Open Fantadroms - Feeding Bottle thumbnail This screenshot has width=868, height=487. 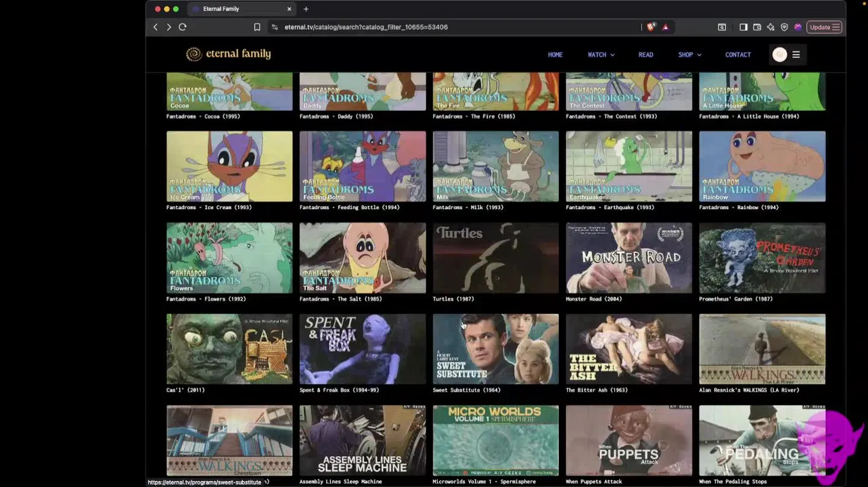363,166
